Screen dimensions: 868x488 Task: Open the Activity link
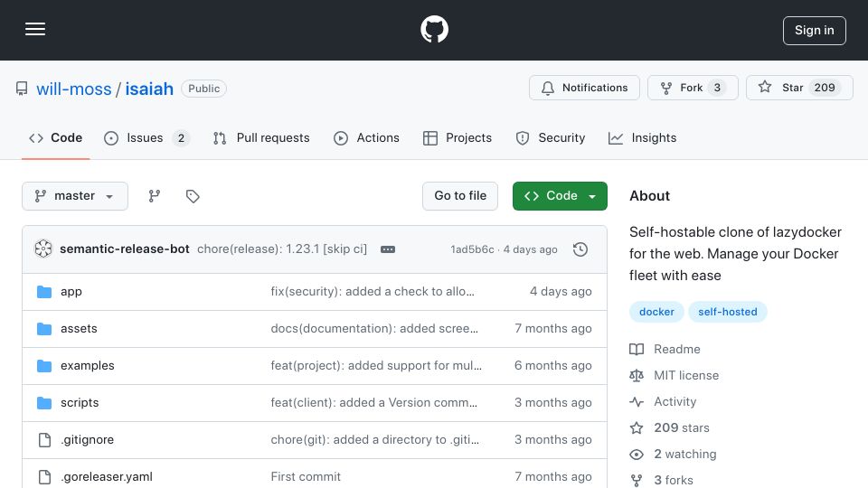coord(663,401)
